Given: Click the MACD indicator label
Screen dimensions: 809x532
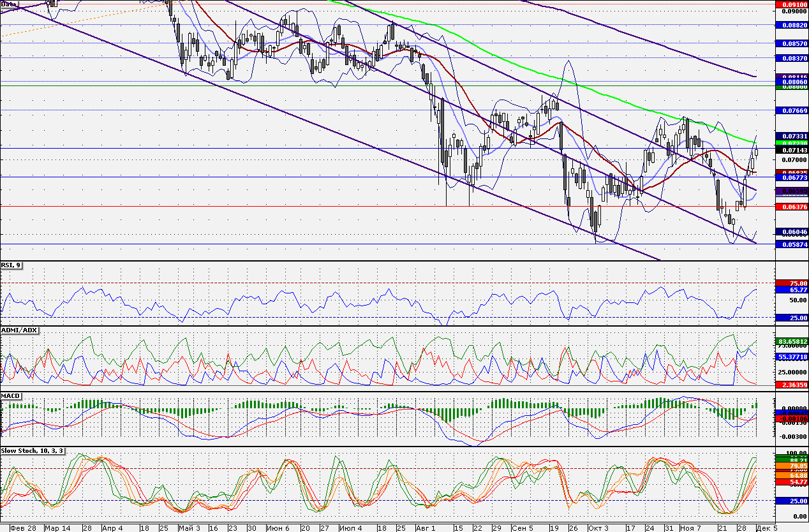Looking at the screenshot, I should pyautogui.click(x=10, y=396).
